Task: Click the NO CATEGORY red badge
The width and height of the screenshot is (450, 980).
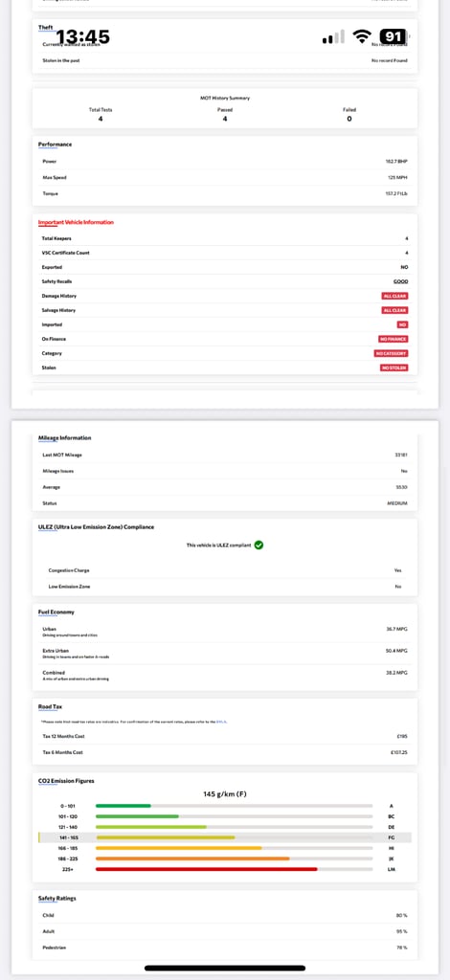Action: (x=392, y=353)
